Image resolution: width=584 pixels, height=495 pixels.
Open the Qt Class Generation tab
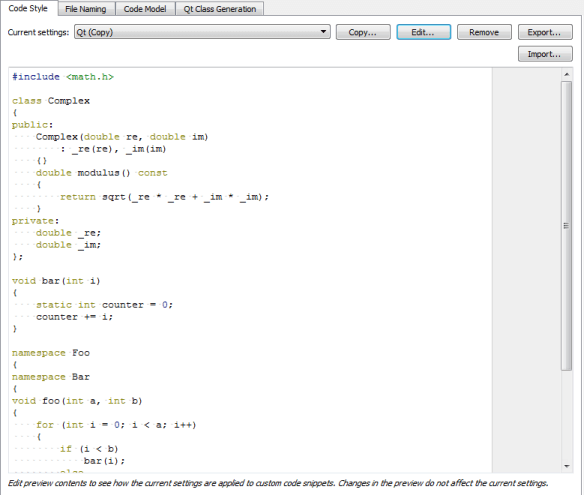tap(220, 9)
